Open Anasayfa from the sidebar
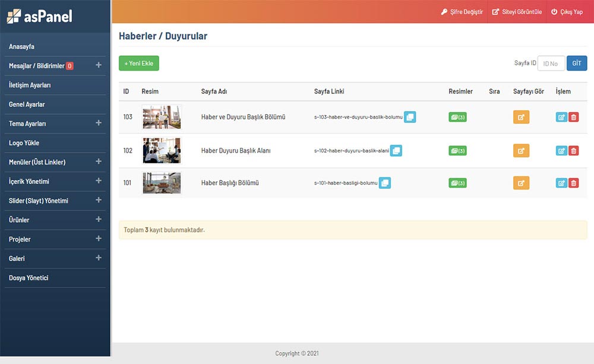Viewport: 594px width, 364px height. click(x=26, y=46)
